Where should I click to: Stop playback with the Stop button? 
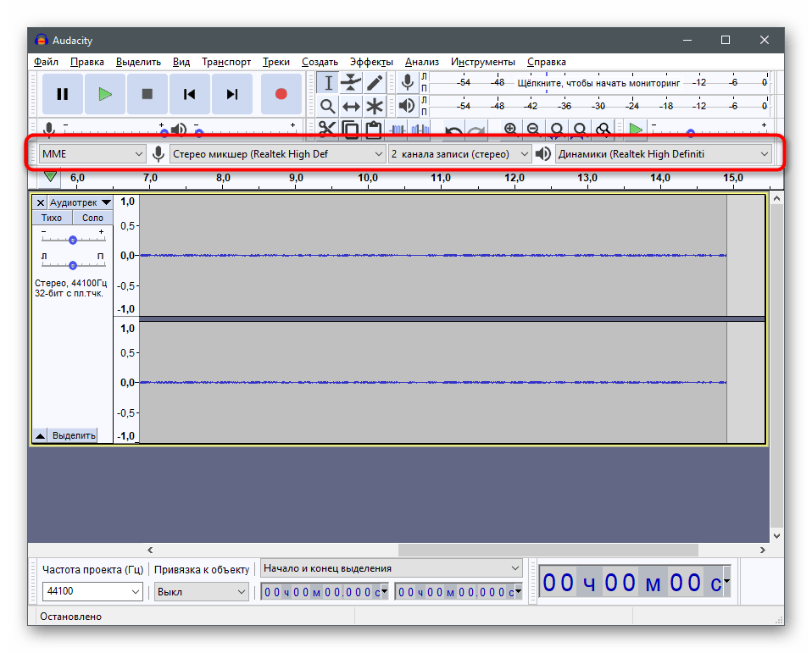(x=147, y=94)
